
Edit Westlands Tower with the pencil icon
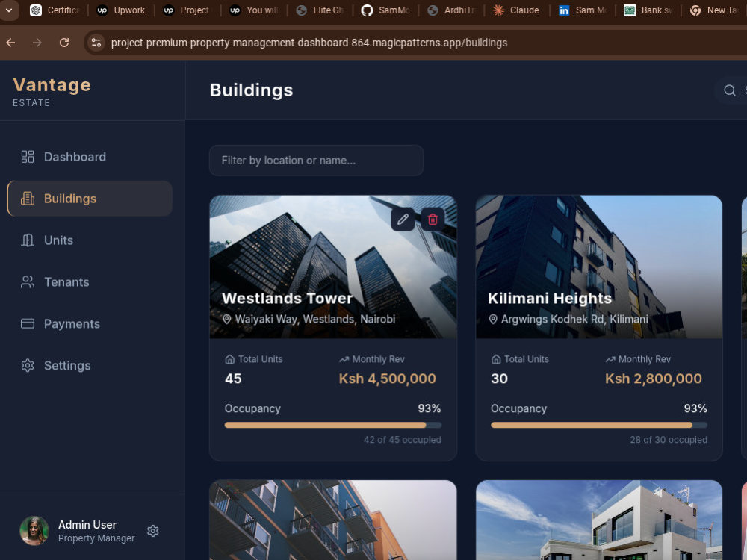click(403, 219)
